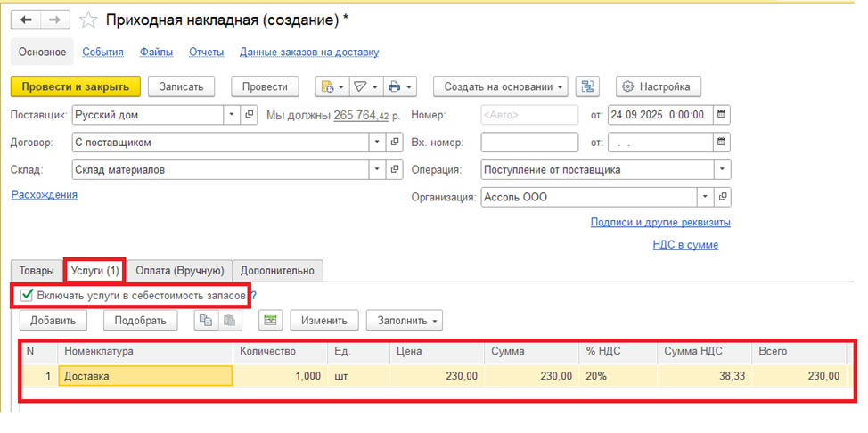Viewport: 868px width, 433px height.
Task: Click the unit cell шт
Action: pyautogui.click(x=359, y=376)
